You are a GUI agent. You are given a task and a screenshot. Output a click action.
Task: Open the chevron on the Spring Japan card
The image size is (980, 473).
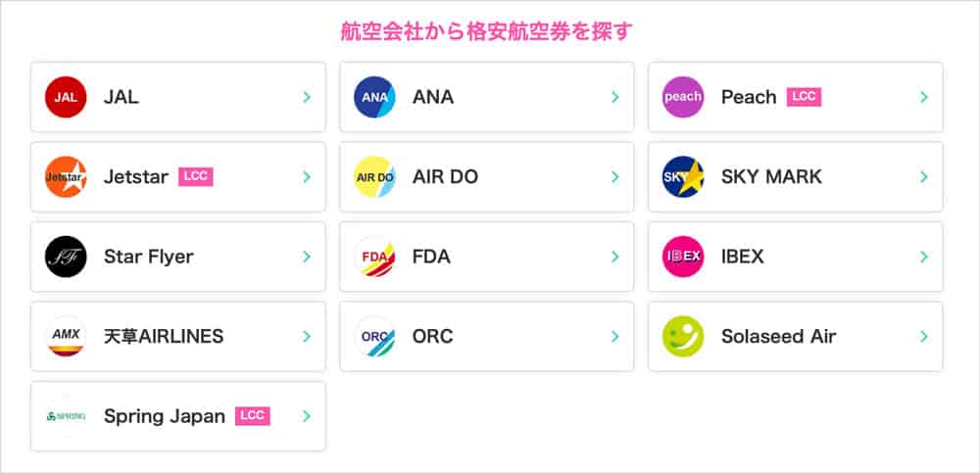306,416
